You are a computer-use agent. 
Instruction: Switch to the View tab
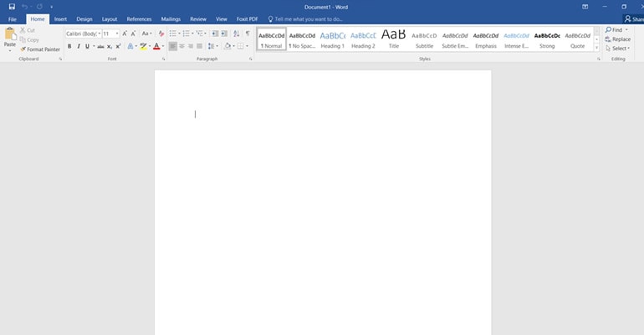click(x=222, y=19)
